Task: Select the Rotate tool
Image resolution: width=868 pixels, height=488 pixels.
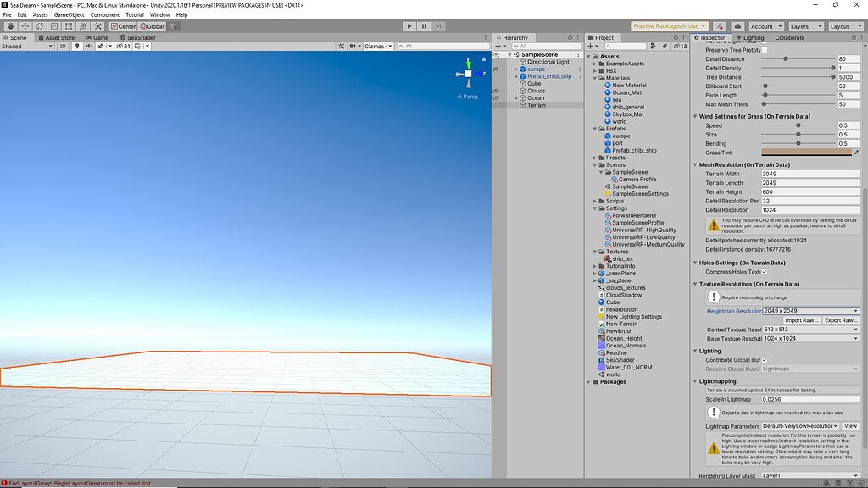Action: point(40,26)
